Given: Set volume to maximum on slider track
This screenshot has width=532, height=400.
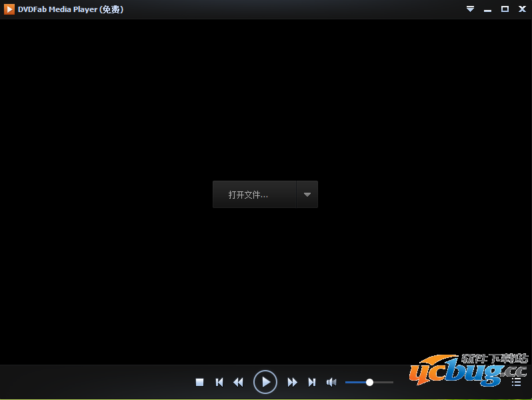Looking at the screenshot, I should point(392,382).
